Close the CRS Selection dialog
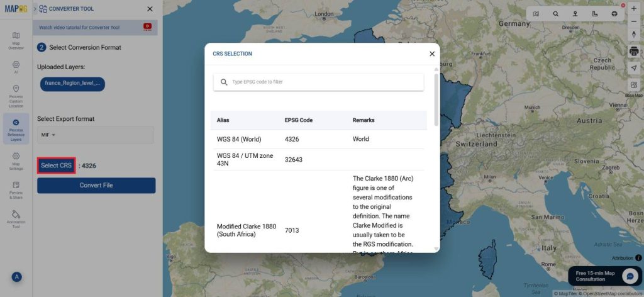 (x=432, y=54)
